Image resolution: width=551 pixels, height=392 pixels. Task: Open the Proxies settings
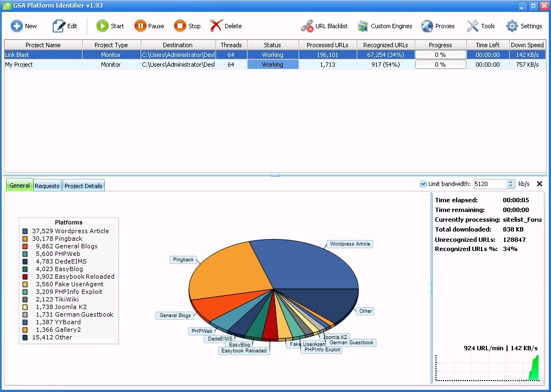coord(427,26)
